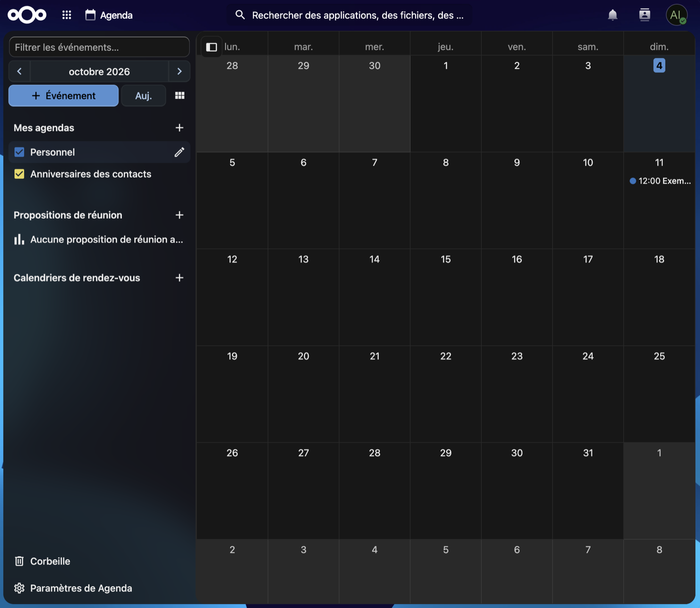Click the search magnifier icon
The image size is (700, 608).
tap(240, 15)
